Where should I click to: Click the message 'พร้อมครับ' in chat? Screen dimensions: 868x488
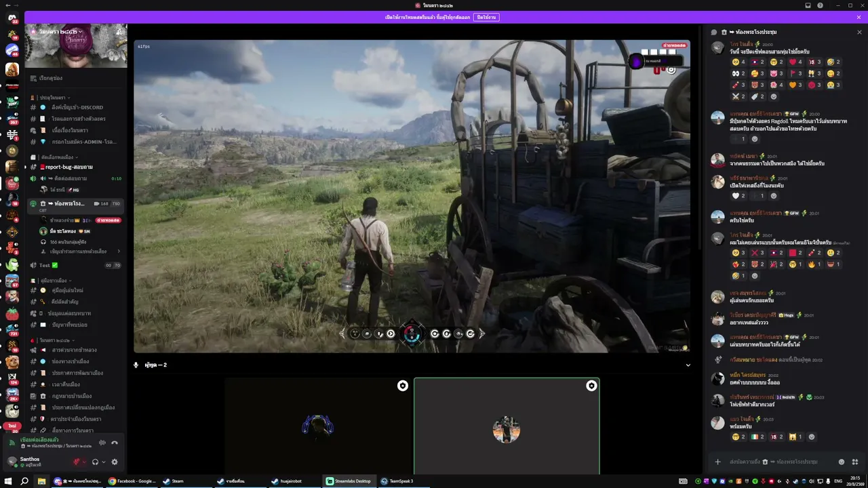tap(742, 427)
